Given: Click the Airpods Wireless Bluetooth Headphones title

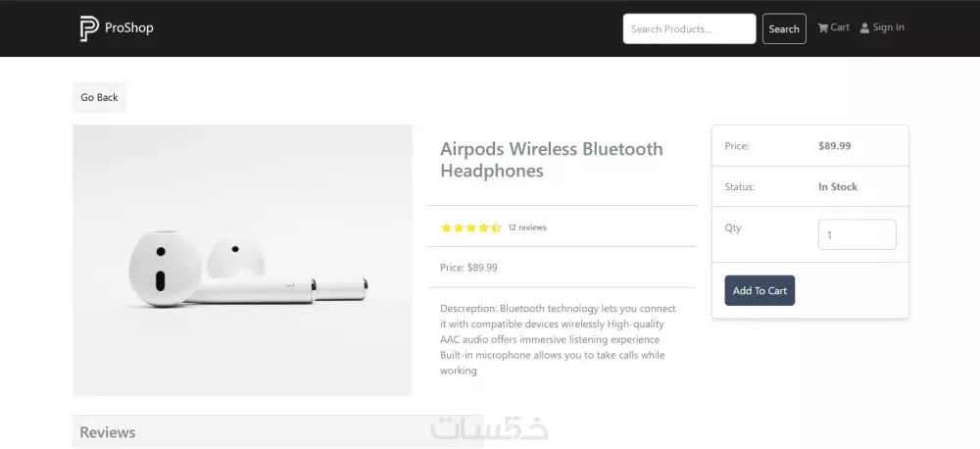Looking at the screenshot, I should click(551, 160).
